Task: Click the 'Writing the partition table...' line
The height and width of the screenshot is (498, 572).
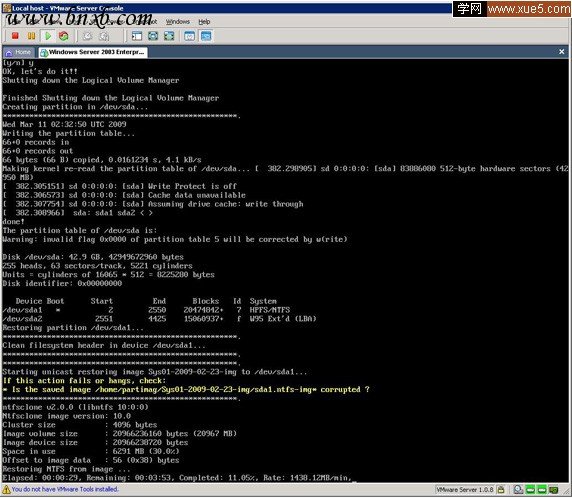Action: click(69, 134)
